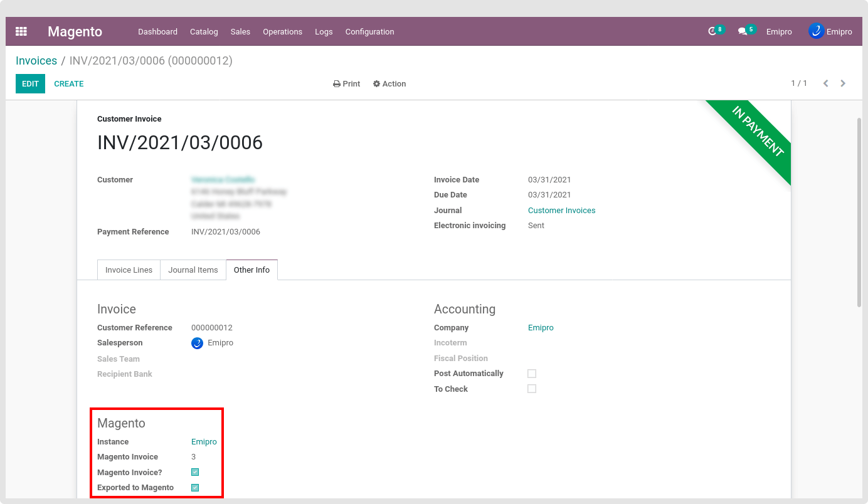Open the apps grid menu icon
The height and width of the screenshot is (504, 868).
(21, 31)
